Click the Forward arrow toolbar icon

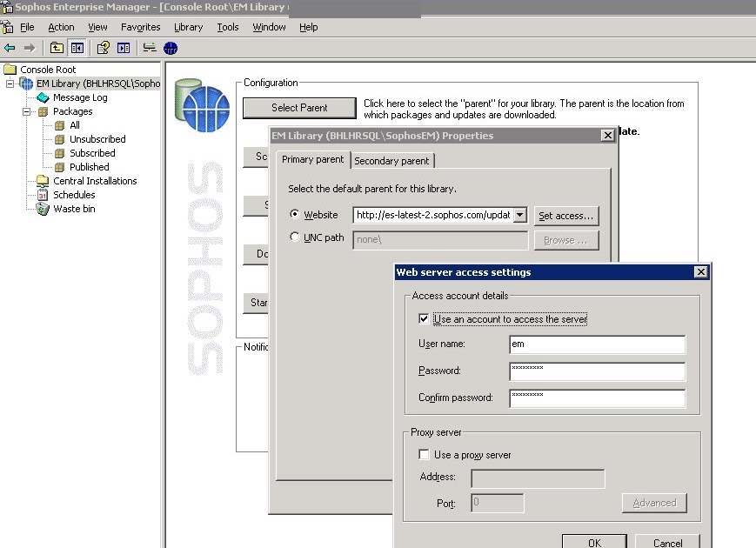(30, 48)
